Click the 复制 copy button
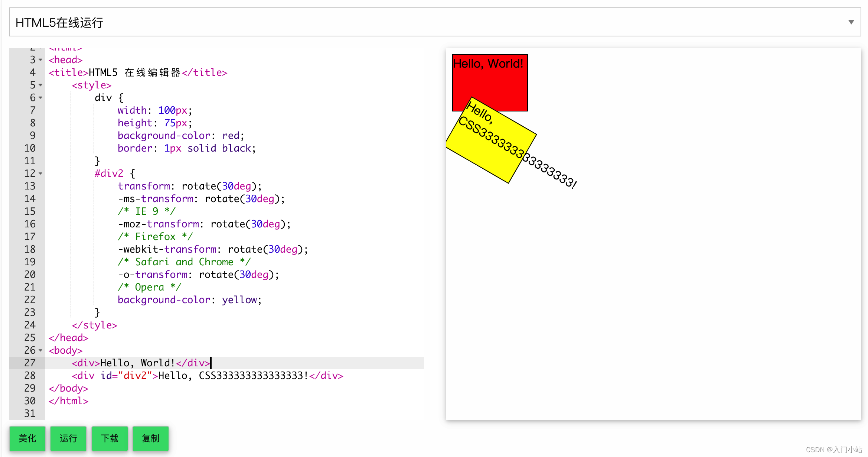Screen dimensions: 868x457 pyautogui.click(x=151, y=438)
